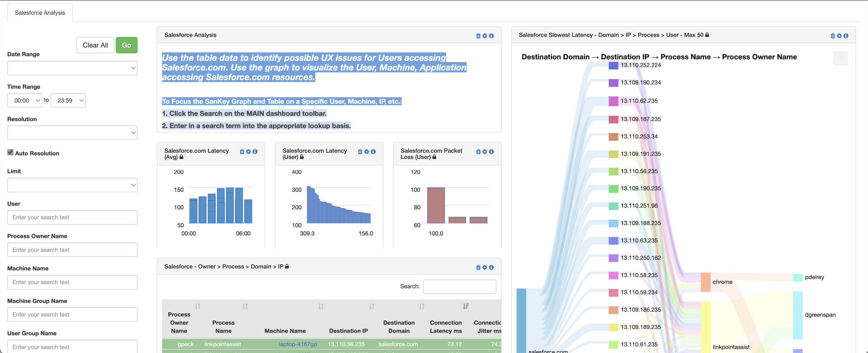
Task: Delete the Salesforce.com Packet Loss (User) panel
Action: tap(478, 151)
